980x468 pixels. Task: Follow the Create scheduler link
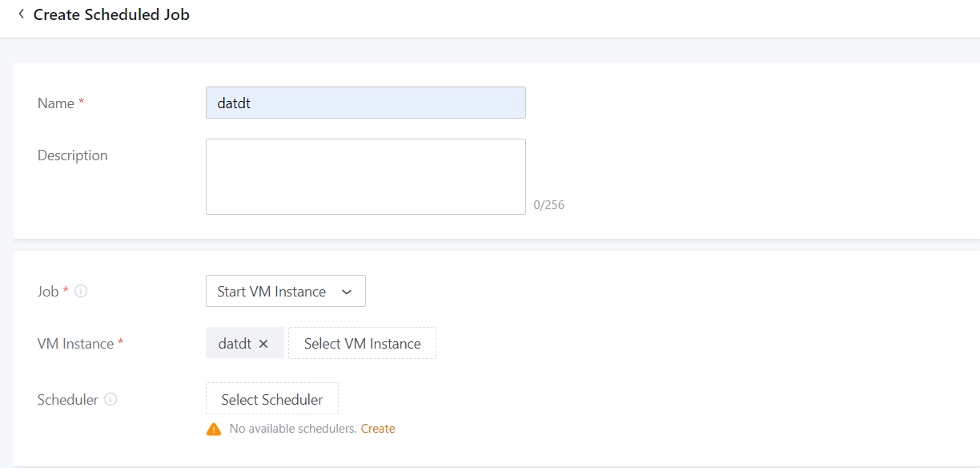(x=378, y=429)
